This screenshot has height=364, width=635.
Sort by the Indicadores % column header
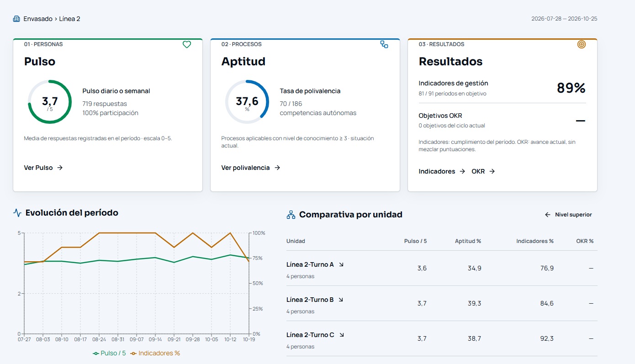[x=535, y=241]
